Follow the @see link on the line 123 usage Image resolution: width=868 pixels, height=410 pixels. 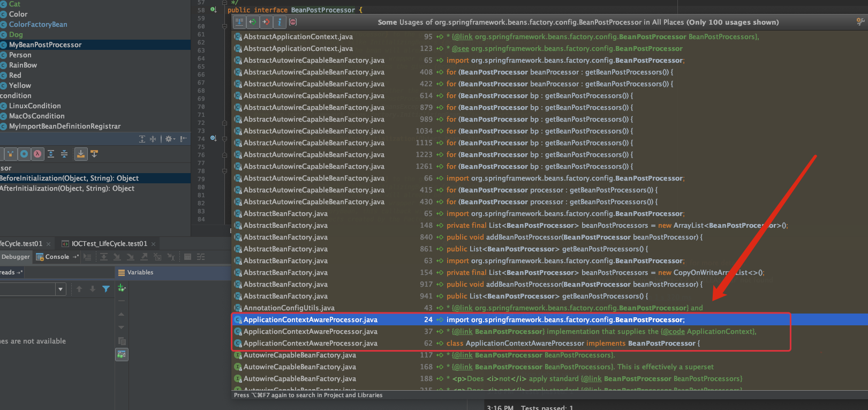coord(461,48)
